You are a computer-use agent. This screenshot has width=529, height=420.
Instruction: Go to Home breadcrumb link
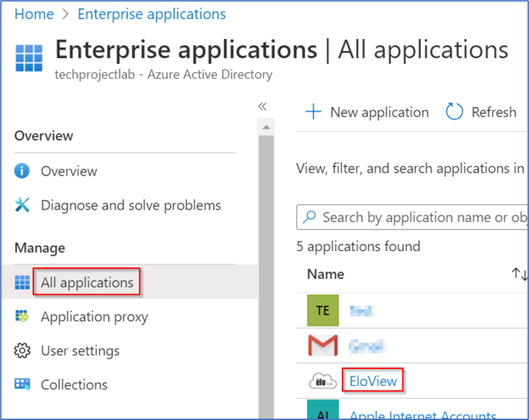[34, 14]
